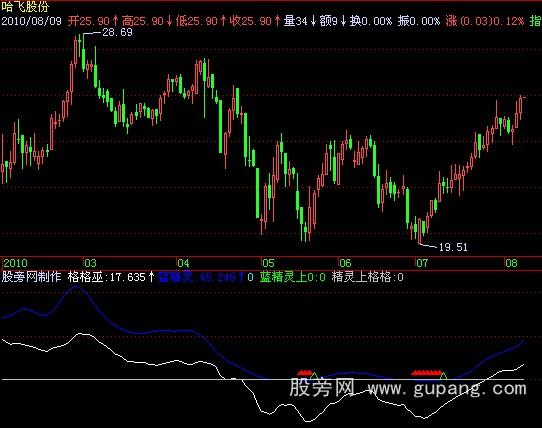Click the 07 month marker on timeline

[422, 263]
